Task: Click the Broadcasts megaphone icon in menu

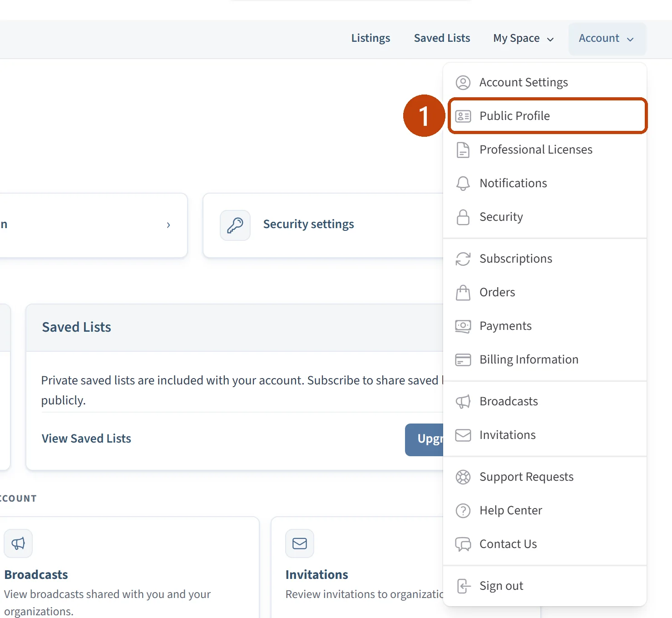Action: click(463, 402)
